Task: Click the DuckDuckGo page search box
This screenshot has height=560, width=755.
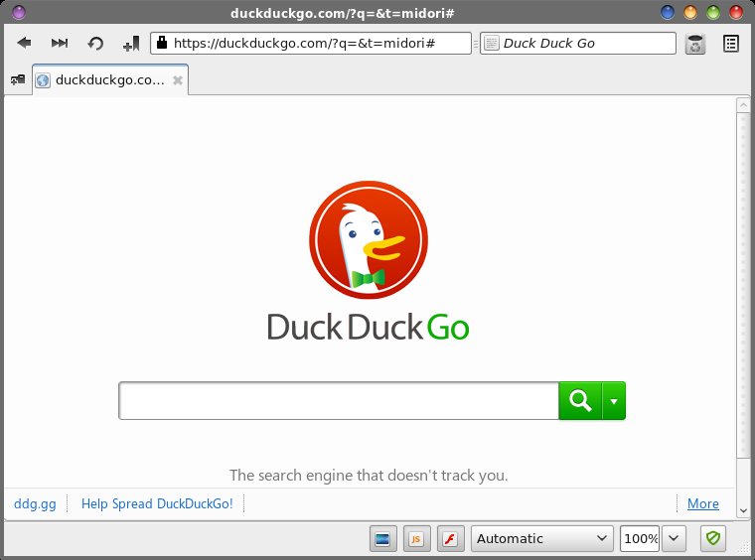Action: 339,401
